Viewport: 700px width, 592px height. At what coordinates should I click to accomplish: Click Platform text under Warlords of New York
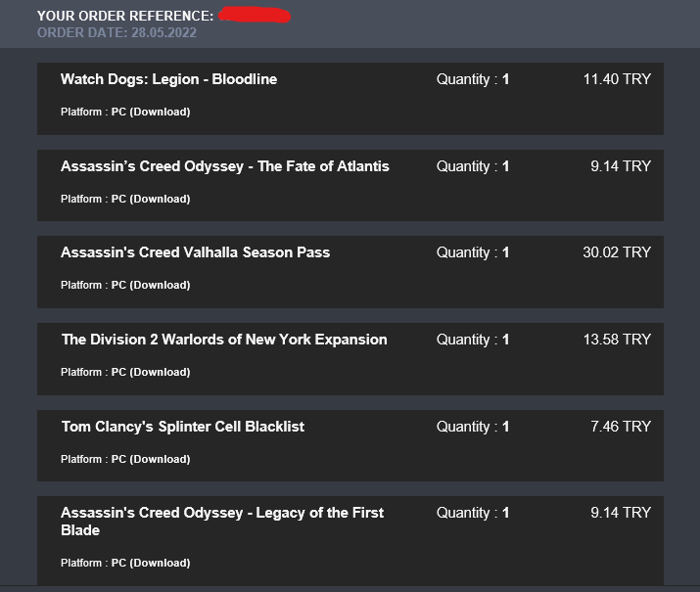pos(125,372)
